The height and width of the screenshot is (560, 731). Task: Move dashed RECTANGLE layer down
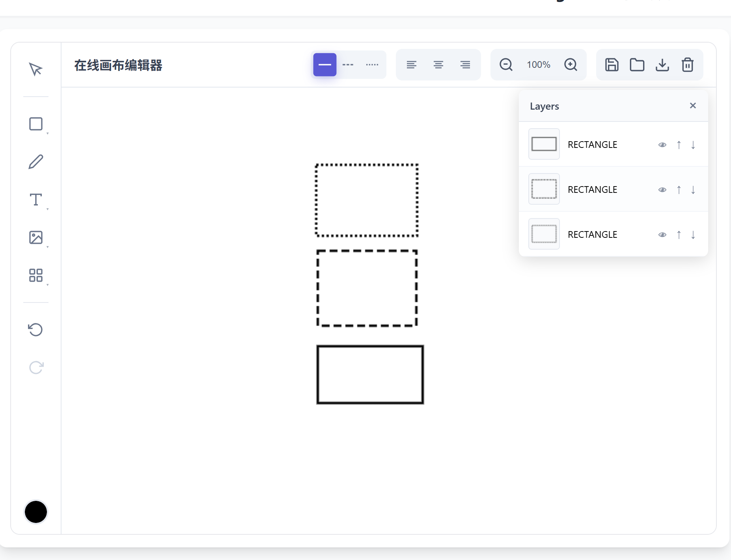point(693,190)
